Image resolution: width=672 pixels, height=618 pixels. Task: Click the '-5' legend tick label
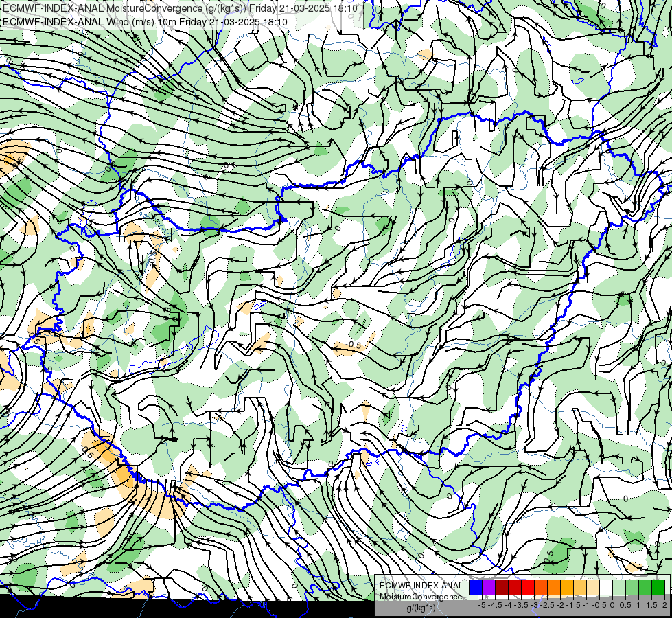pyautogui.click(x=482, y=605)
